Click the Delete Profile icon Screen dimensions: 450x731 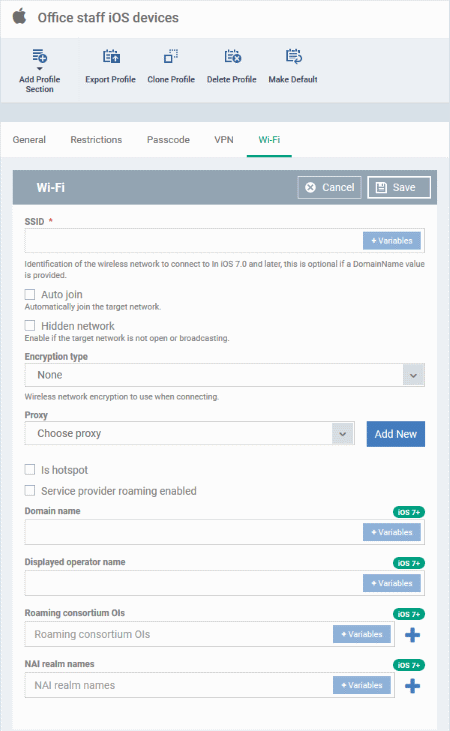232,56
